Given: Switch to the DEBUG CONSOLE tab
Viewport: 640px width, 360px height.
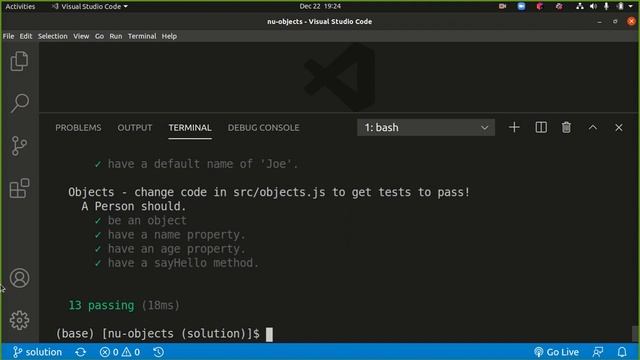Looking at the screenshot, I should point(263,127).
